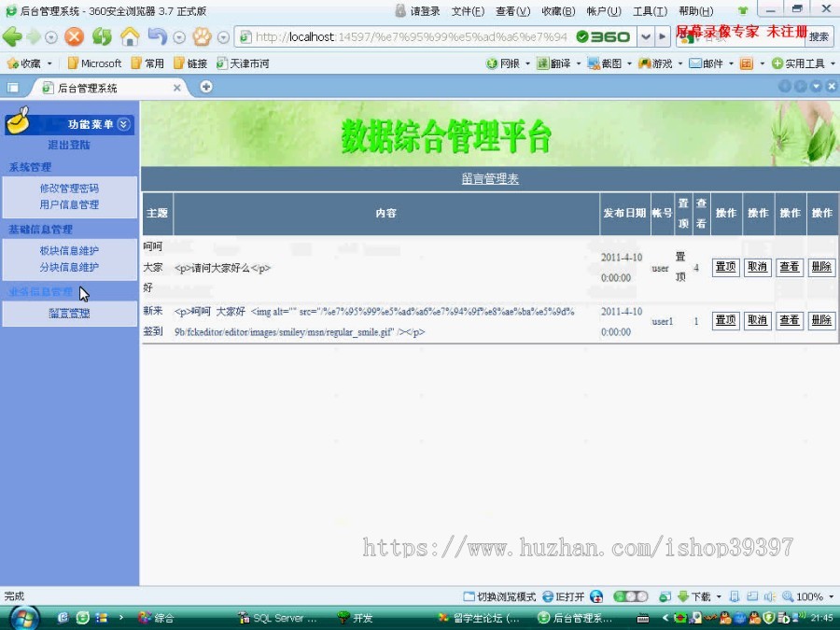Close the 后台管理系统 tab
The width and height of the screenshot is (840, 630).
(x=176, y=88)
